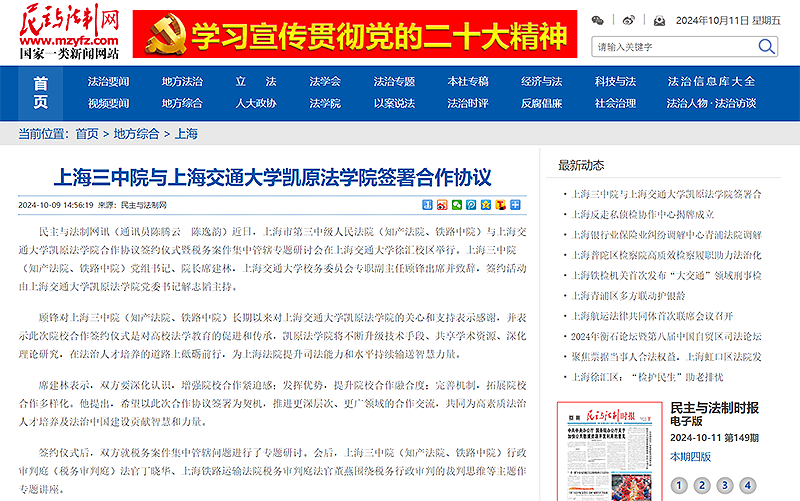Open more share options plus icon
The height and width of the screenshot is (501, 800).
tap(515, 205)
